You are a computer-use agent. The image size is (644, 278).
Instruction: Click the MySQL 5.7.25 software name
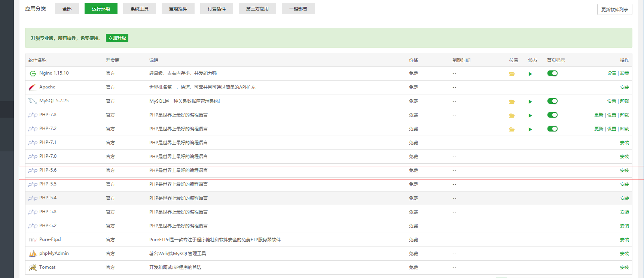54,101
